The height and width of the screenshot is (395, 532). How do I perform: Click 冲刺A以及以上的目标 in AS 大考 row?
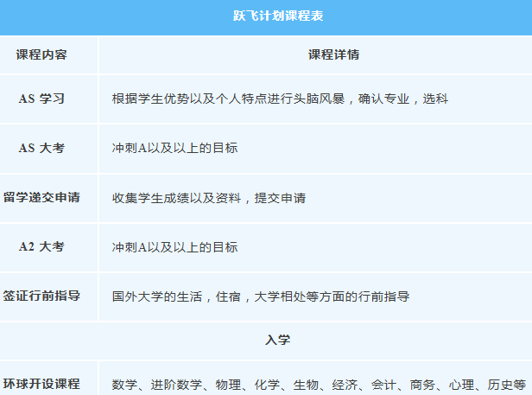coord(174,148)
